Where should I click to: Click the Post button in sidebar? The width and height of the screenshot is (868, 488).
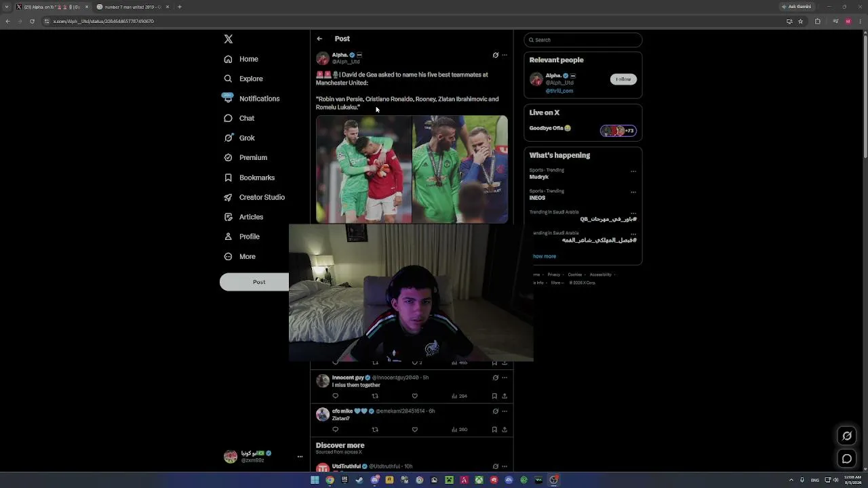click(x=255, y=282)
